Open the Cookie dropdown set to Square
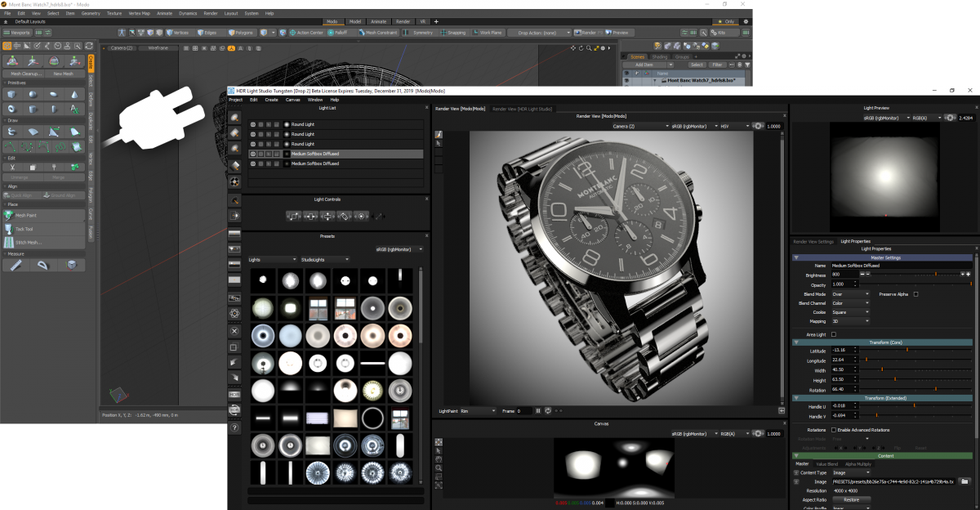 click(x=850, y=311)
